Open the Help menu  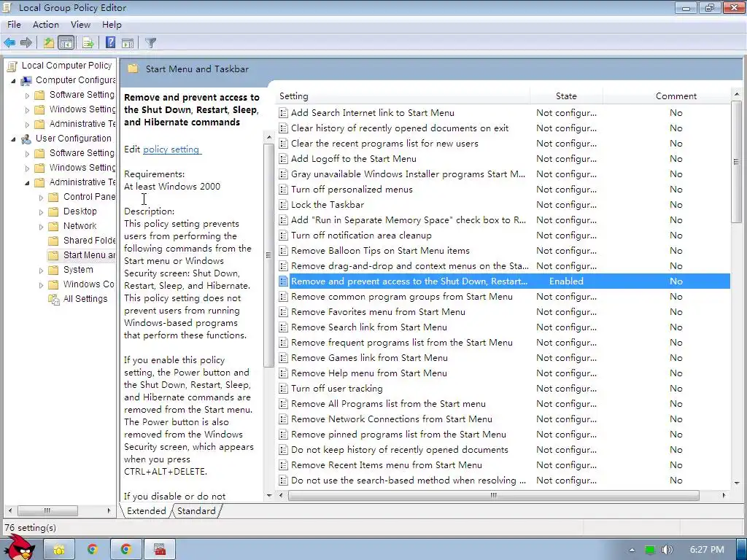[112, 24]
